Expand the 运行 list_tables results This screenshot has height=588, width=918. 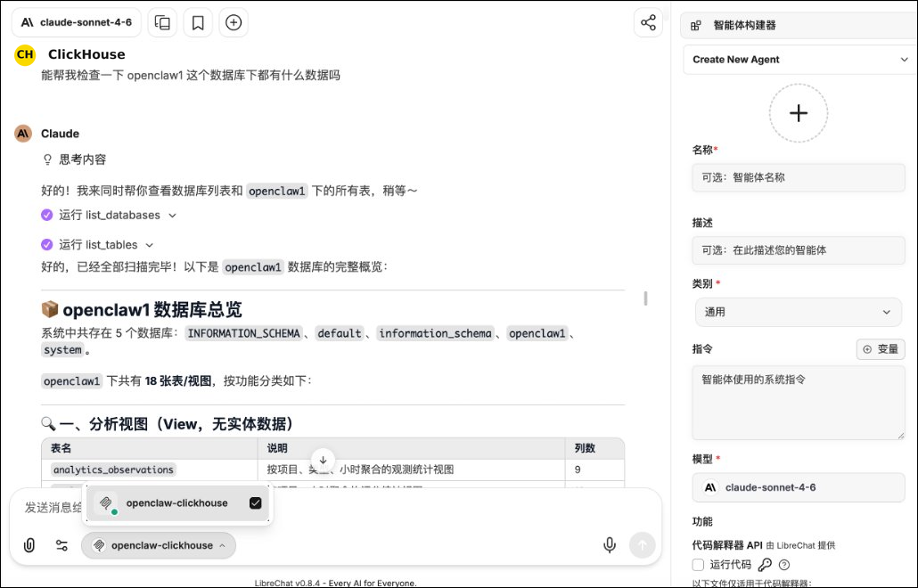[149, 244]
